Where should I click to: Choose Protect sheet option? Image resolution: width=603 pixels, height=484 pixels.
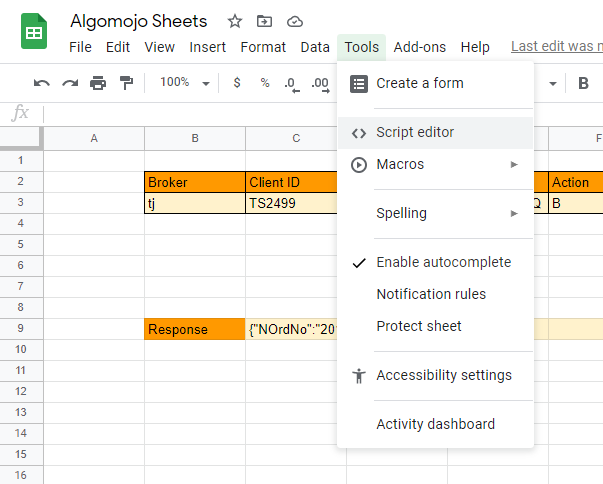(x=435, y=326)
